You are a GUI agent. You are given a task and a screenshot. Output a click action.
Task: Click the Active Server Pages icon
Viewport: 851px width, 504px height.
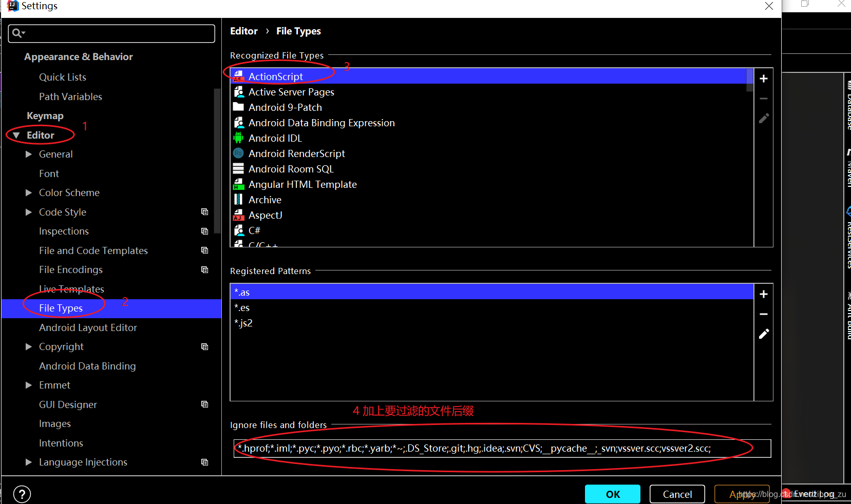[x=238, y=92]
